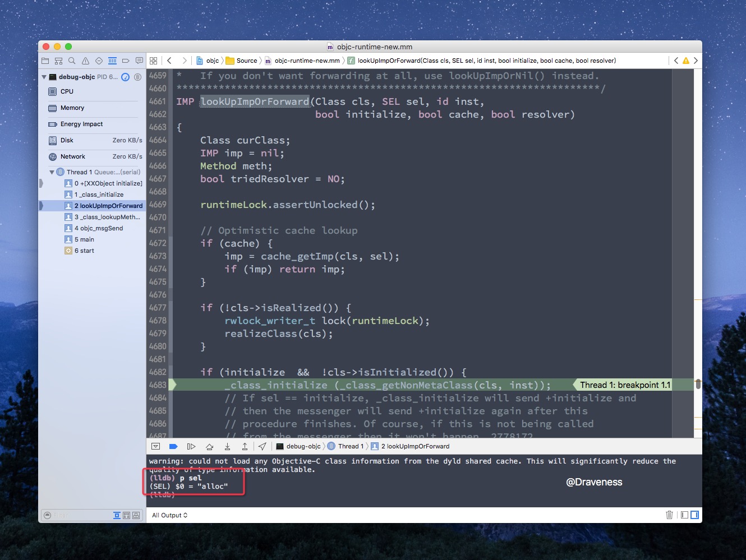Toggle the variables view pane
Viewport: 746px width, 560px height.
(x=684, y=515)
